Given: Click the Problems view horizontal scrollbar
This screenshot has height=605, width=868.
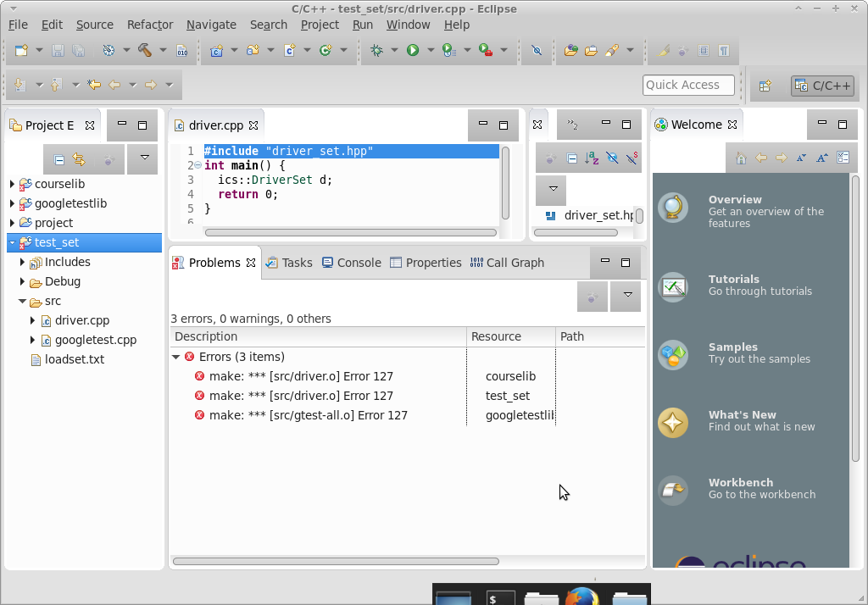Looking at the screenshot, I should point(336,561).
